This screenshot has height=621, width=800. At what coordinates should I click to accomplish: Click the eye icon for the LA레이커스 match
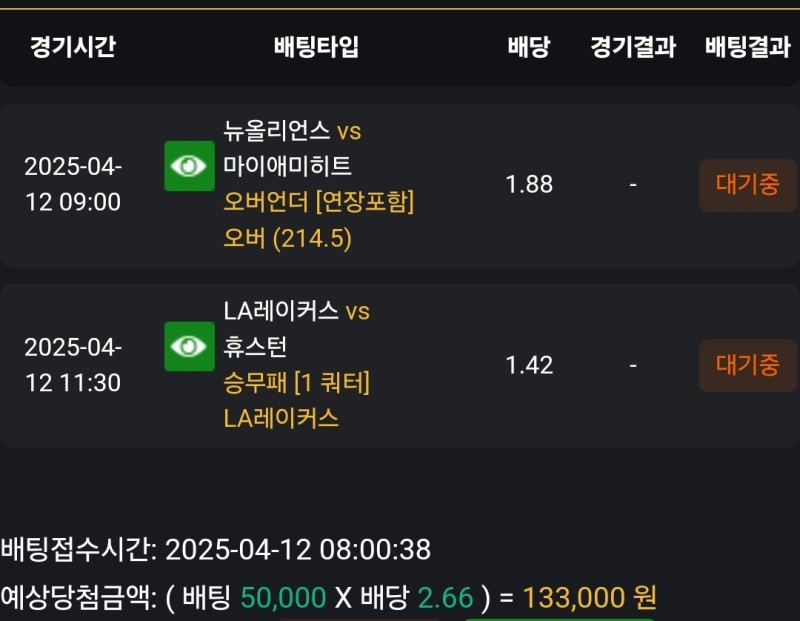pyautogui.click(x=189, y=346)
